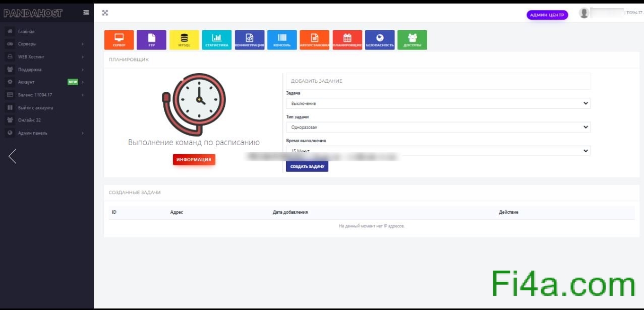
Task: Expand the Серверы sidebar menu
Action: click(x=45, y=44)
